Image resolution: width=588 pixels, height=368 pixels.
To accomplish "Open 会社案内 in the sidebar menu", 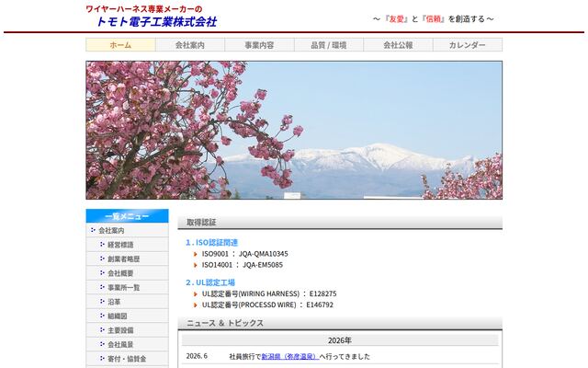I will coord(127,230).
